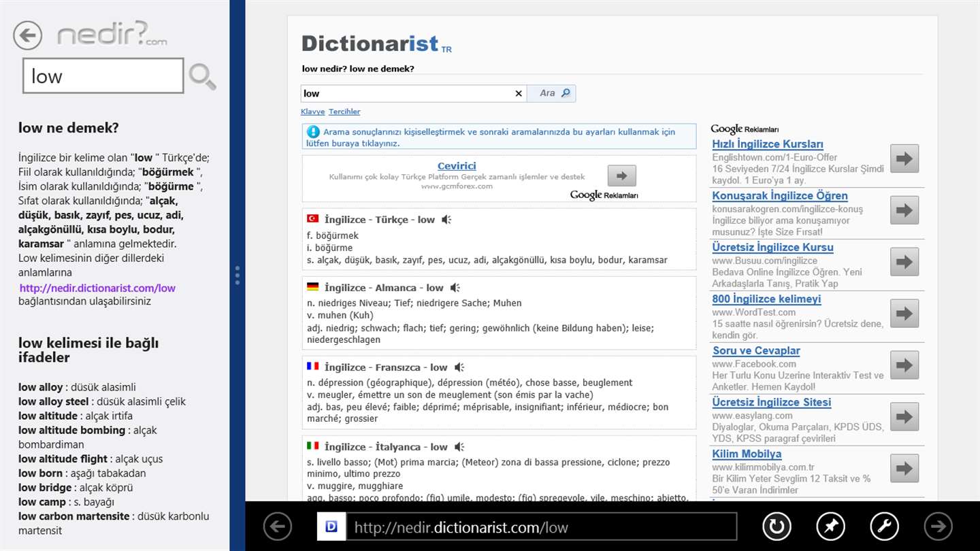Click the split-view divider handle dots
The image size is (980, 551).
237,275
